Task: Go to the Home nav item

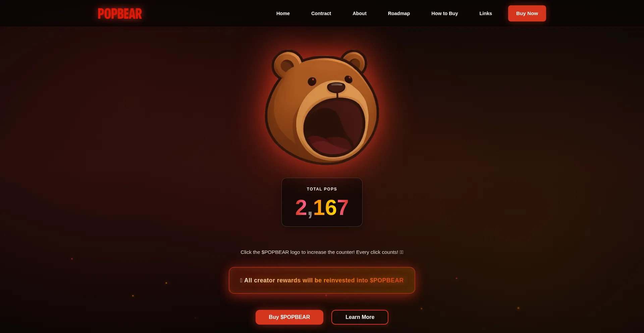Action: pos(283,13)
